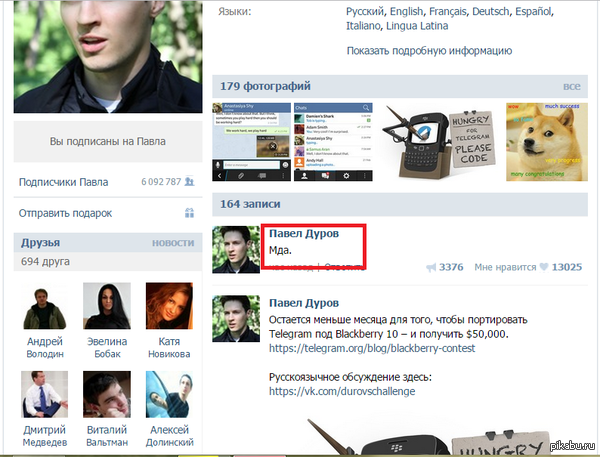Click the megaphone share icon showing 3376
The width and height of the screenshot is (600, 457).
(x=431, y=267)
